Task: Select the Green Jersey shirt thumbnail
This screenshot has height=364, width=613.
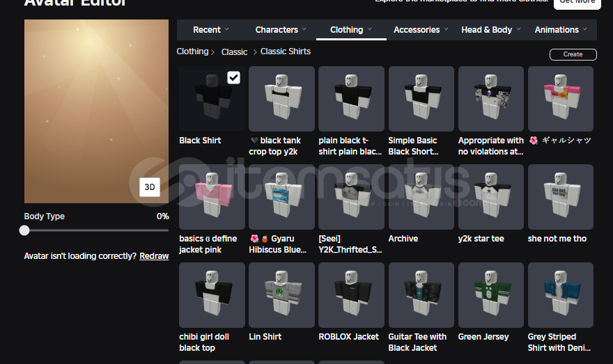Action: click(490, 295)
